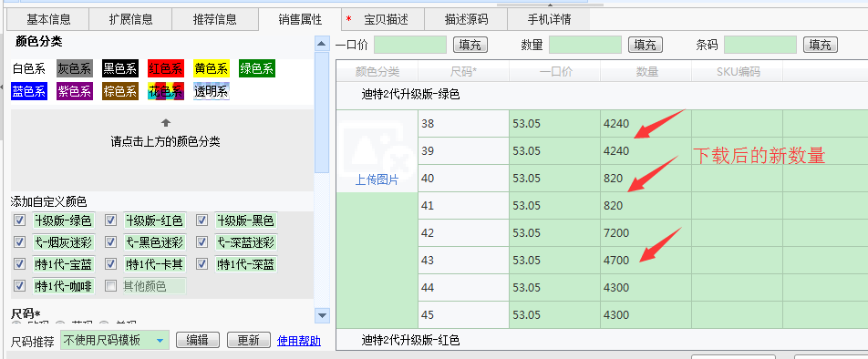Switch to the 手机详情 tab
Screen dimensions: 868x359
click(549, 20)
